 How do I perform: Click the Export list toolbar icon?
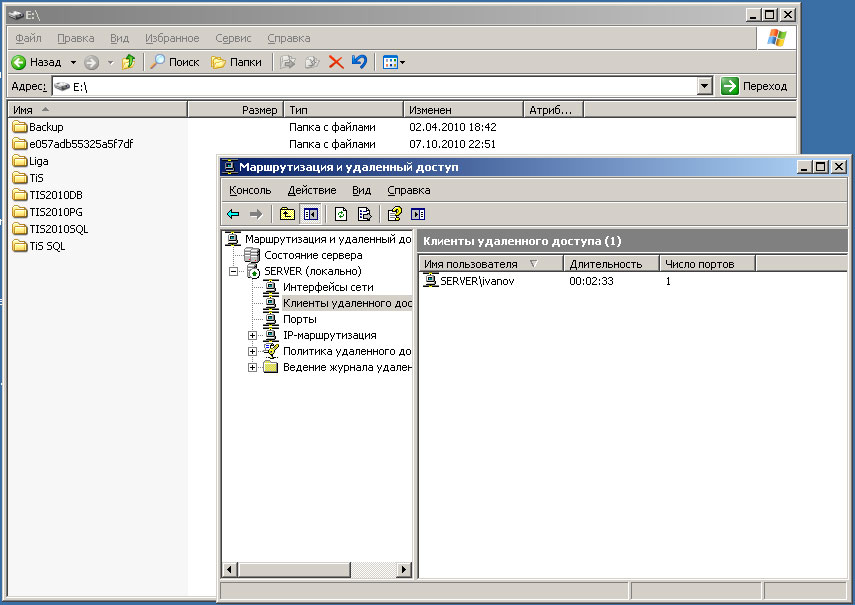coord(364,213)
